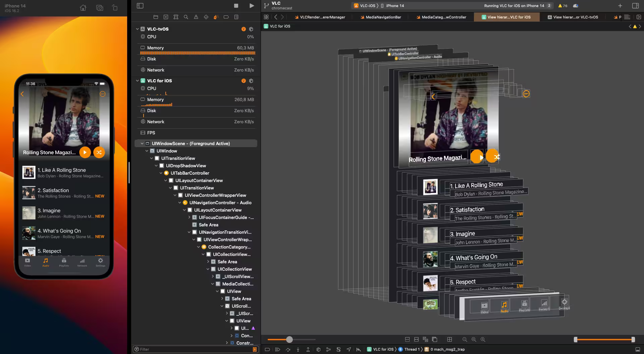Click Step Over in the debug bar
The image size is (644, 354).
pyautogui.click(x=288, y=349)
